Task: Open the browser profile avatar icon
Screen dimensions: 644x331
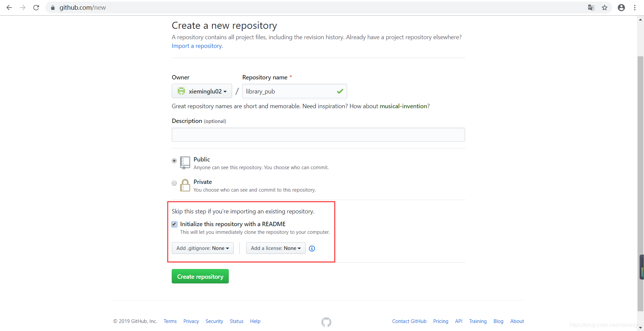Action: pyautogui.click(x=621, y=7)
